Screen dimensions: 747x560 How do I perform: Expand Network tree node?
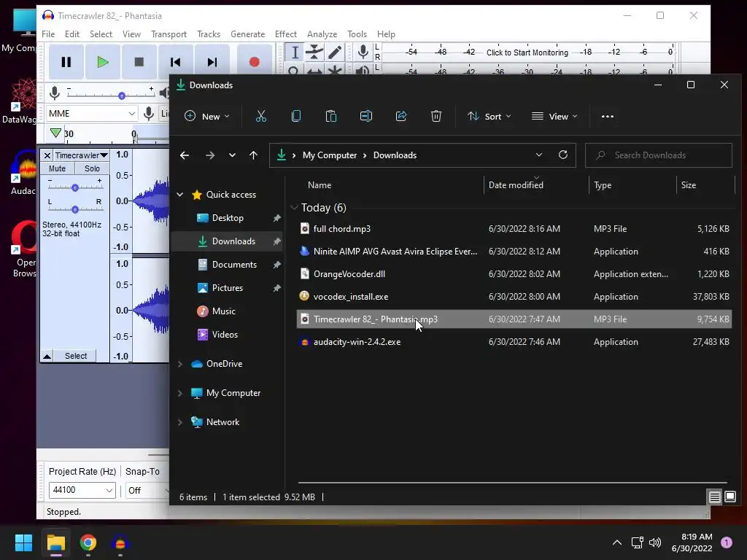(x=180, y=422)
